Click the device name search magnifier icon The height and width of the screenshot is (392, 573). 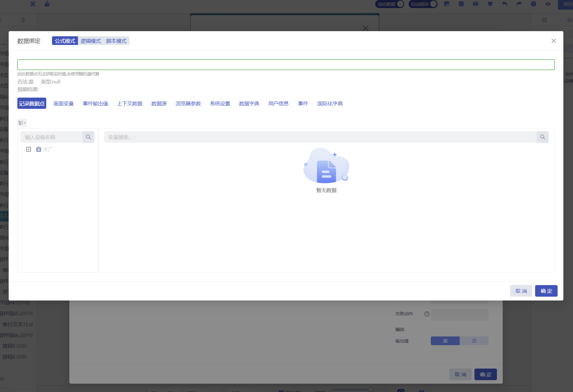88,137
